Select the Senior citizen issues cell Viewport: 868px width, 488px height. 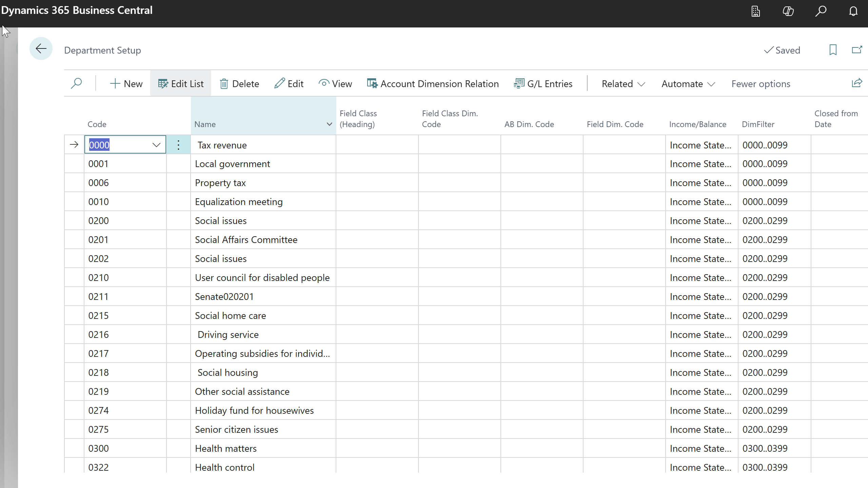click(263, 430)
